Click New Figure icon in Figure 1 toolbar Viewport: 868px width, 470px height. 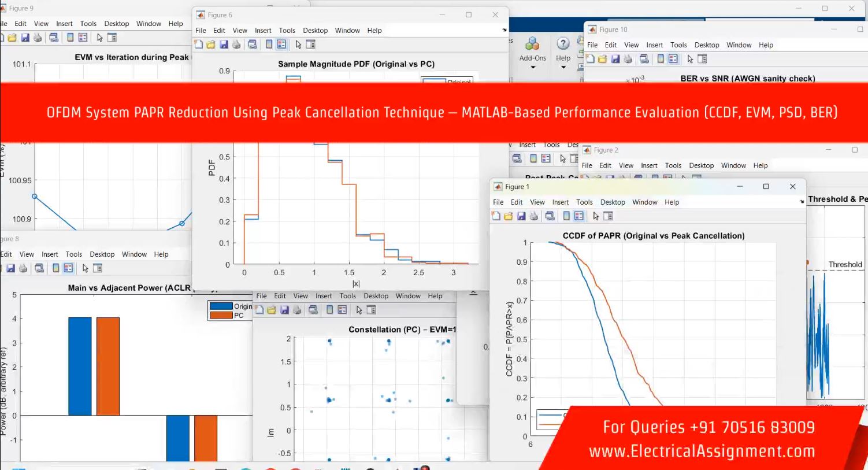496,216
